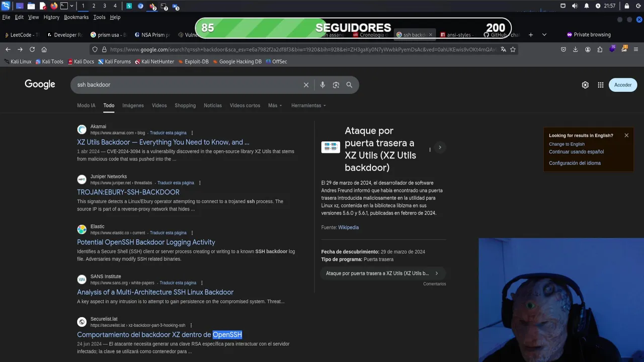Expand the terminal launcher dropdown arrow
Viewport: 644px width, 362px height.
click(x=71, y=6)
